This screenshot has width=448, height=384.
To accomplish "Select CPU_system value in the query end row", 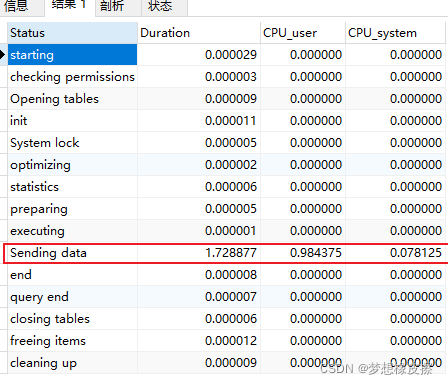I will (416, 297).
